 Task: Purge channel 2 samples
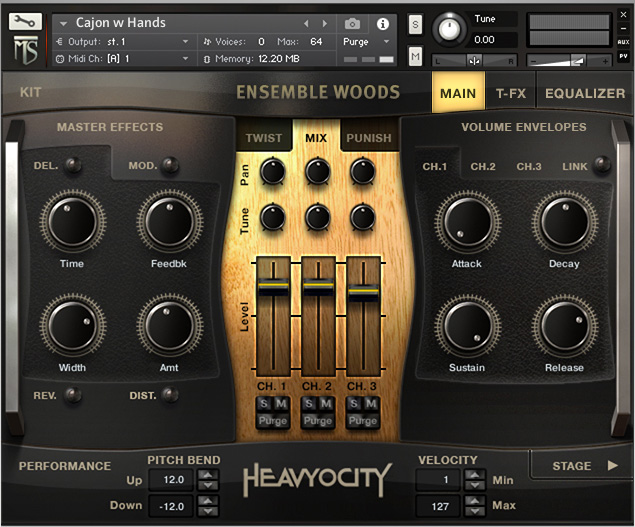click(x=318, y=421)
